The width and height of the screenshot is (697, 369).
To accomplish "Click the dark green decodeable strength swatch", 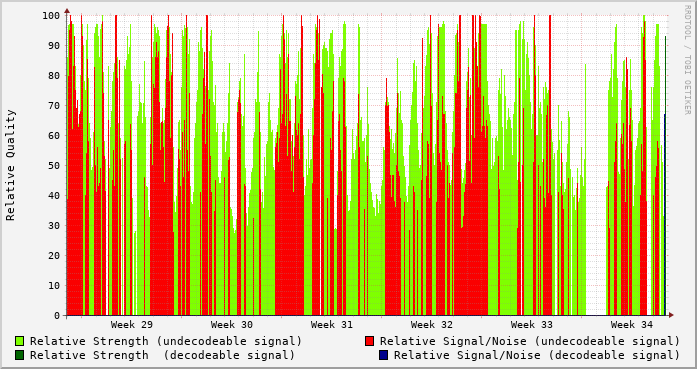I will pyautogui.click(x=20, y=355).
